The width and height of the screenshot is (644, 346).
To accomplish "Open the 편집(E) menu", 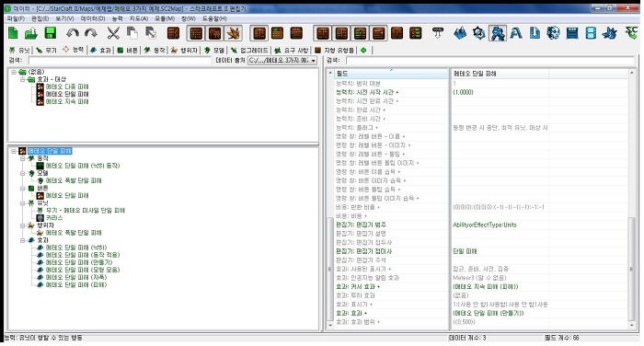I will coord(40,18).
